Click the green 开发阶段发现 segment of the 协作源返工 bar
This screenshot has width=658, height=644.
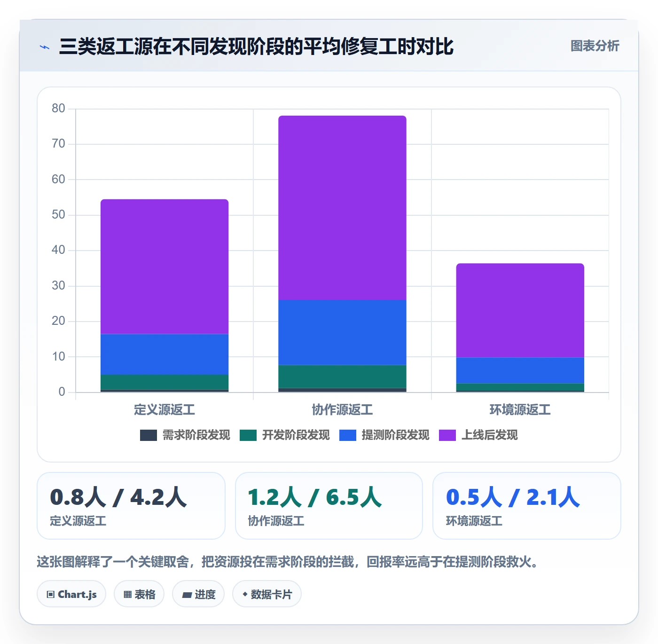(342, 377)
